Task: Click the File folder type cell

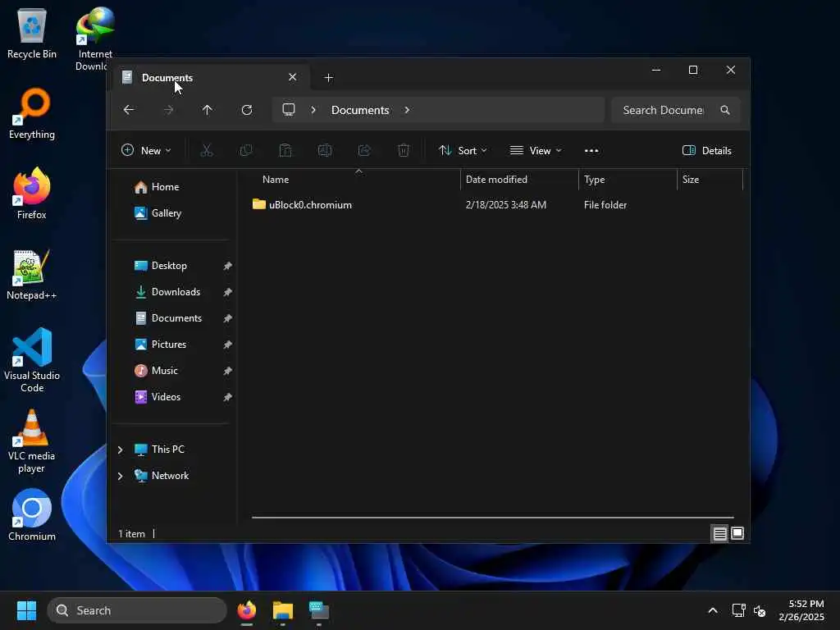Action: 605,204
